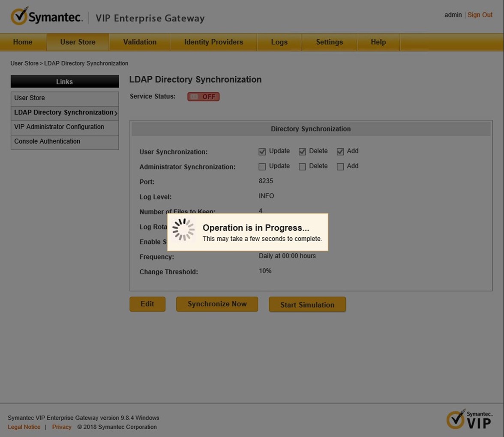This screenshot has width=504, height=437.
Task: Click the Operation is in Progress message
Action: [x=256, y=228]
